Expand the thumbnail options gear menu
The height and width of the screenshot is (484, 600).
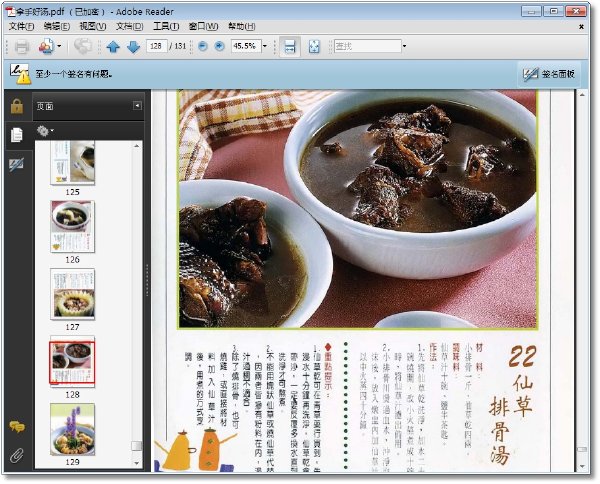tap(45, 131)
